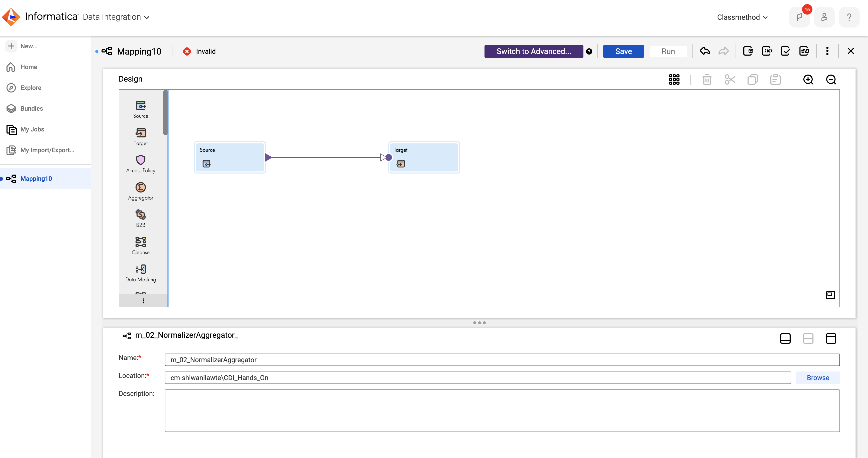
Task: Click the Informatica logo
Action: click(40, 17)
